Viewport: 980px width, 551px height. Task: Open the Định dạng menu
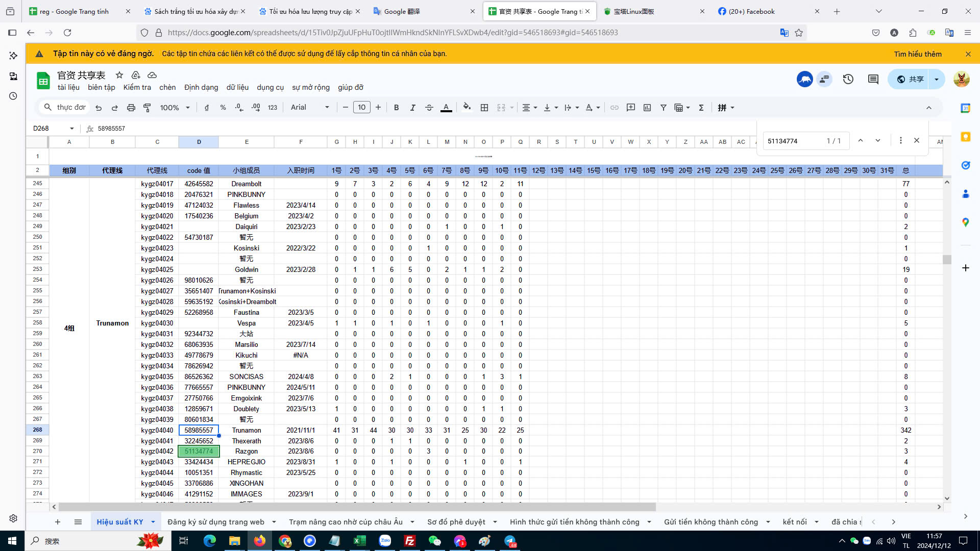201,87
